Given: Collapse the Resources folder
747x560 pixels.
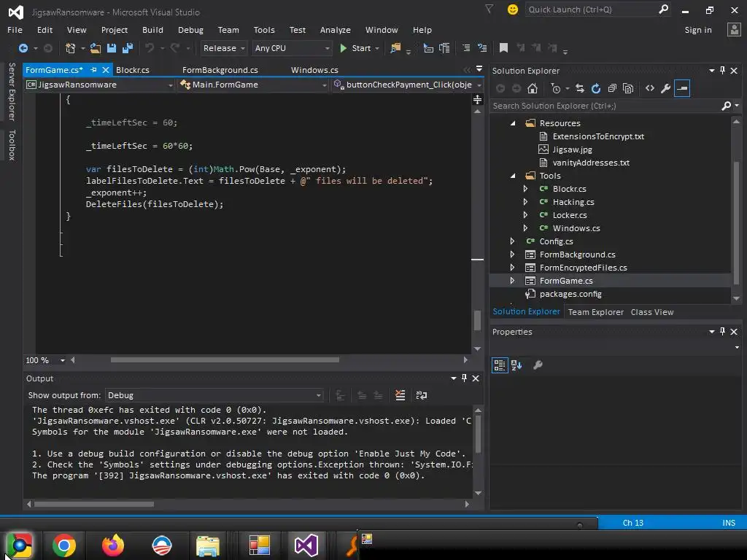Looking at the screenshot, I should tap(513, 123).
